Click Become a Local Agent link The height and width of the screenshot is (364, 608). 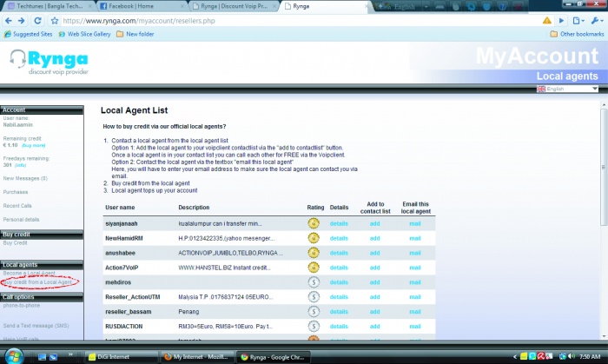point(29,274)
